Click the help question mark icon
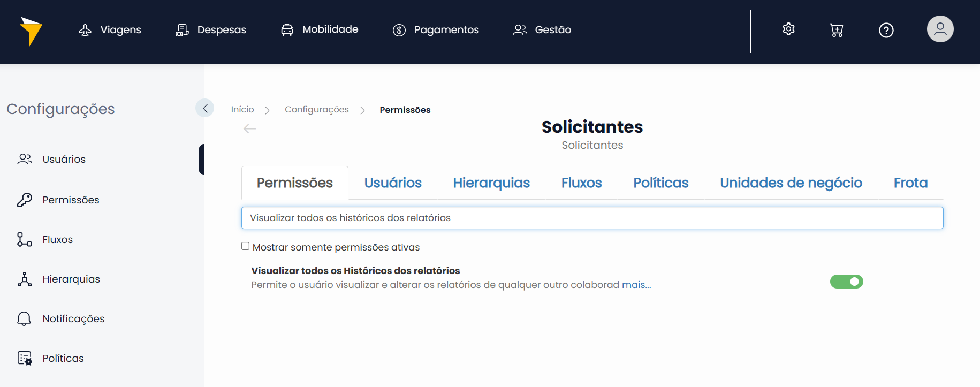The width and height of the screenshot is (980, 387). pyautogui.click(x=886, y=30)
